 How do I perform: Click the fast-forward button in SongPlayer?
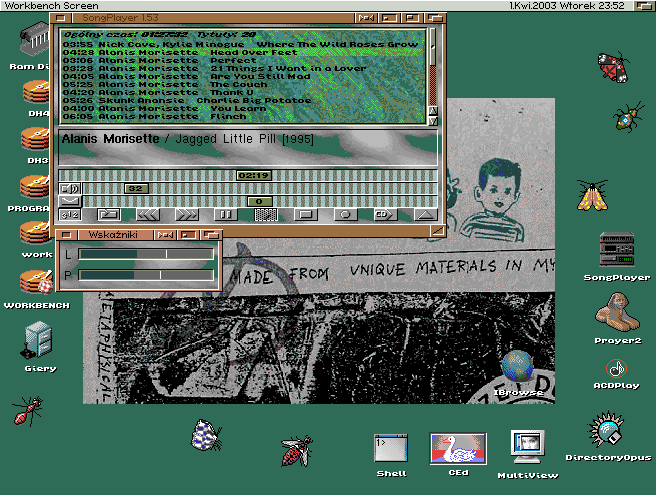pos(187,215)
